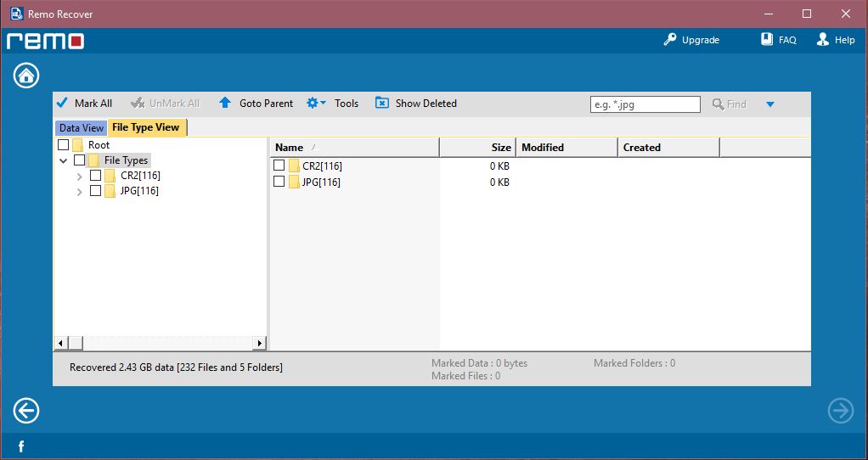Click the back arrow navigation icon

[x=26, y=411]
